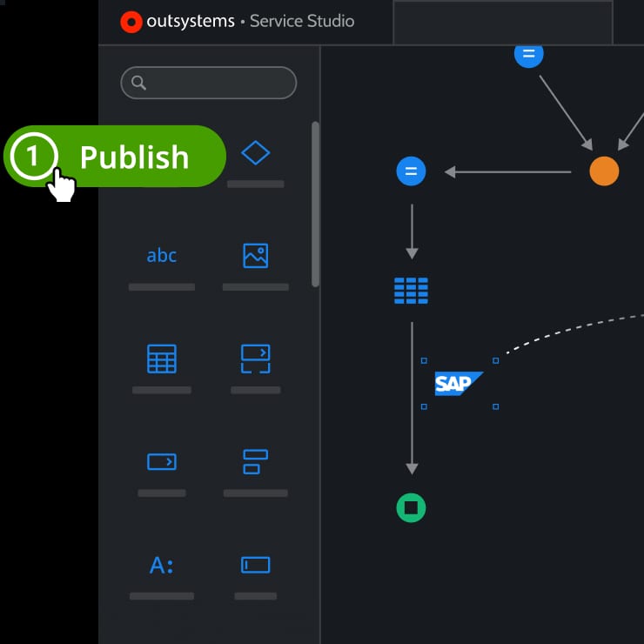
Task: Select the diamond If widget icon
Action: [255, 153]
